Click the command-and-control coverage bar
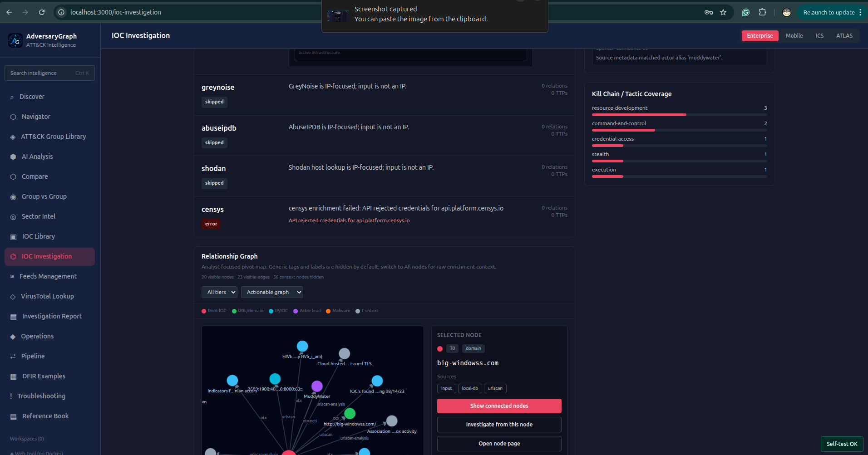The width and height of the screenshot is (868, 455). click(x=680, y=130)
